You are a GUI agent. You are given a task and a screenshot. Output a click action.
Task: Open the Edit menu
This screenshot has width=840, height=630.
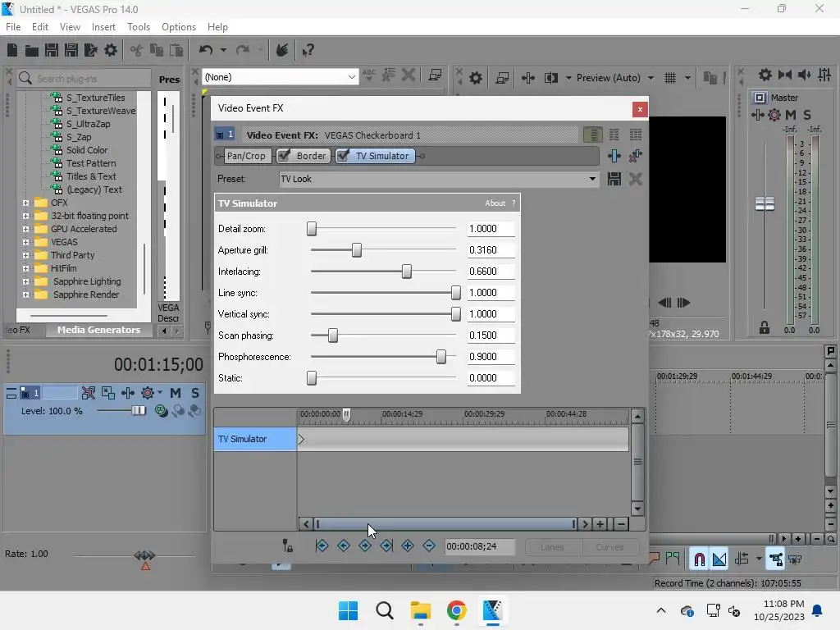pos(40,27)
